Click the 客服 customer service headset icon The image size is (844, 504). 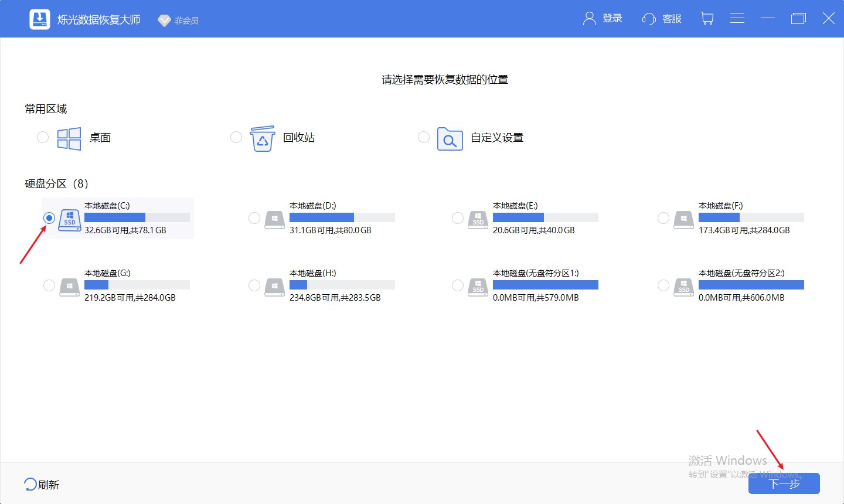pos(648,18)
